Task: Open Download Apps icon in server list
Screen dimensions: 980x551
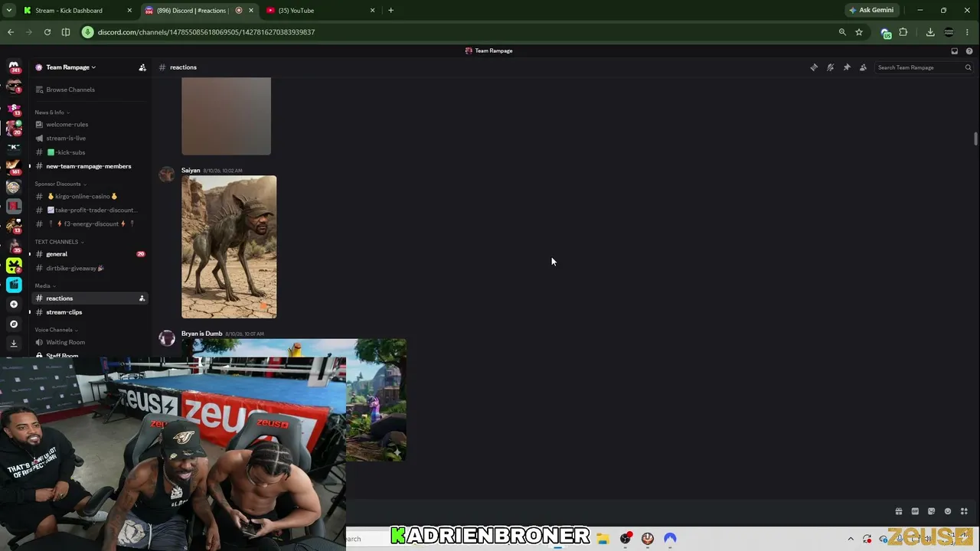Action: tap(14, 344)
